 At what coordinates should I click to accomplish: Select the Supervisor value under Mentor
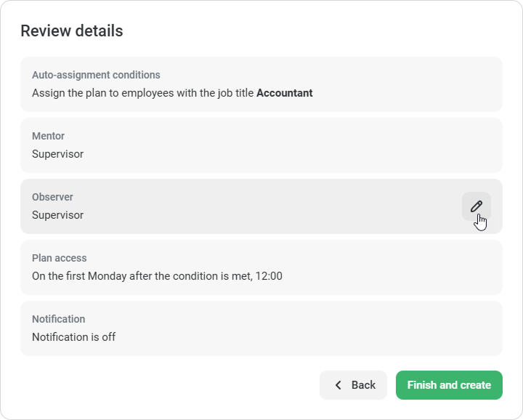(57, 154)
